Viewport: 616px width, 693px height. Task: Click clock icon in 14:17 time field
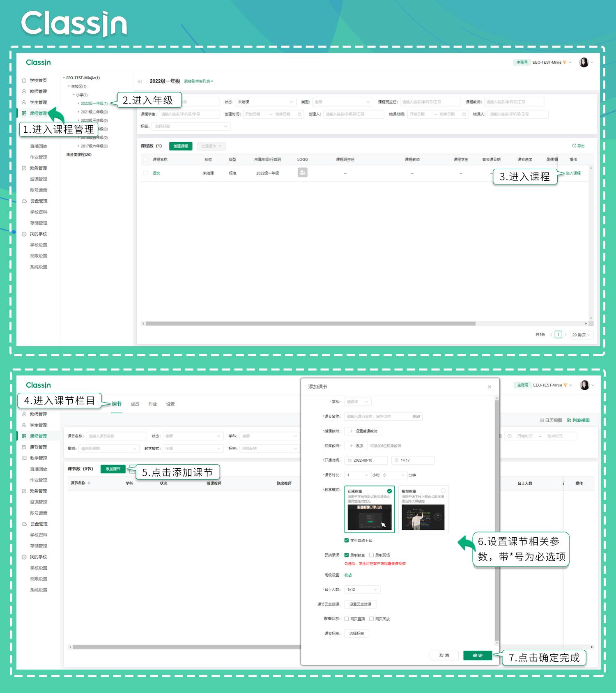click(x=396, y=460)
